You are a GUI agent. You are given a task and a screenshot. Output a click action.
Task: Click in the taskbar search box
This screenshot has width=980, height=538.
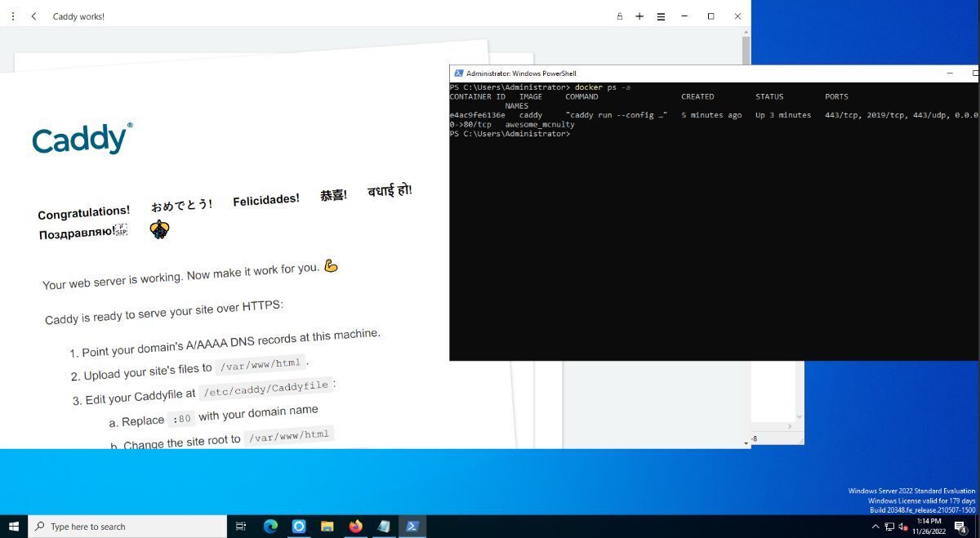pos(127,527)
